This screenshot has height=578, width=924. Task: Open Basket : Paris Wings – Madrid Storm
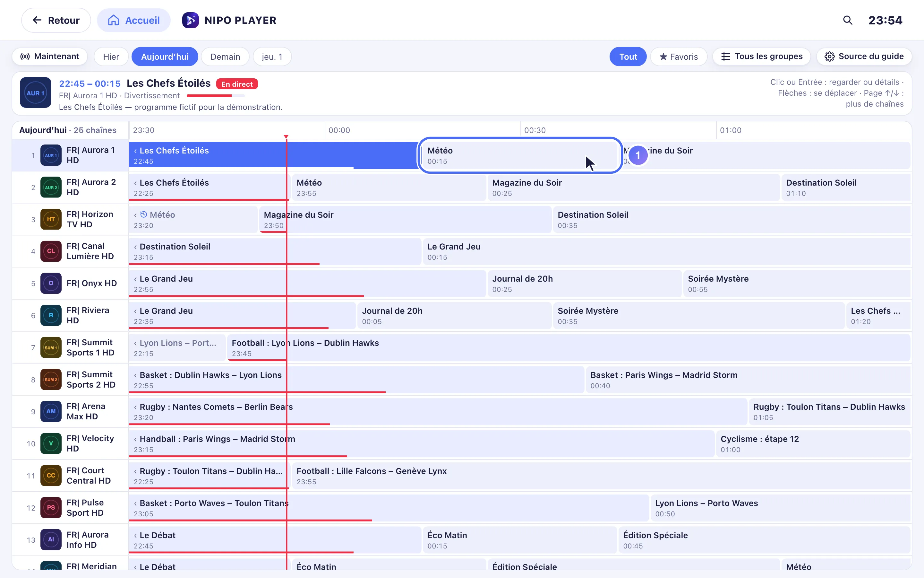pos(748,380)
